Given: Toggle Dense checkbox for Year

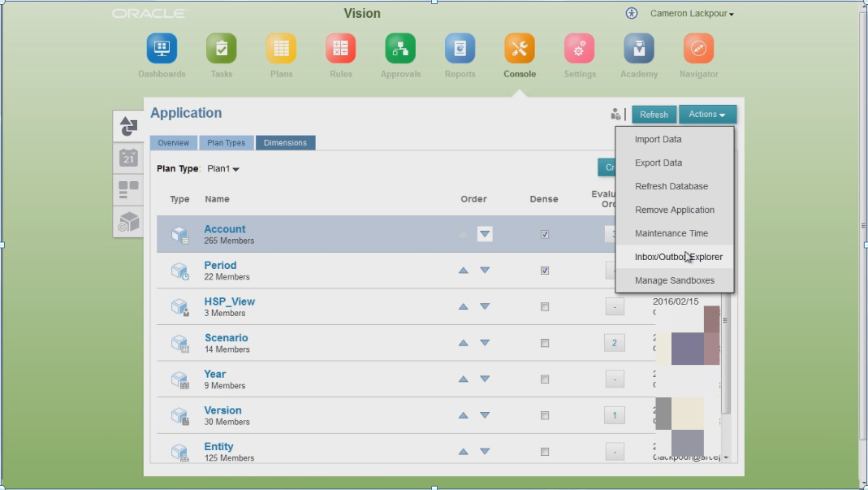Looking at the screenshot, I should tap(545, 379).
